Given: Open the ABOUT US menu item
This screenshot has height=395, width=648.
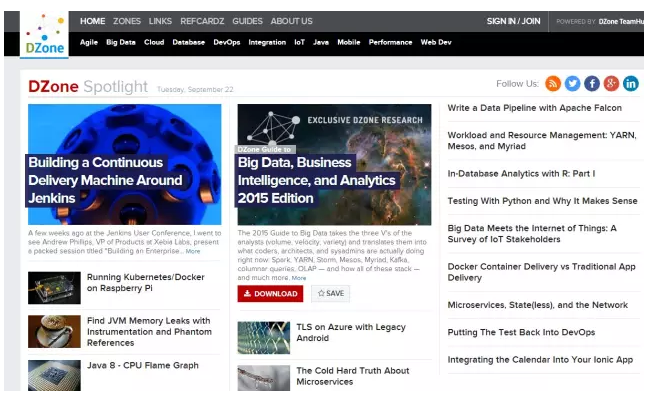Looking at the screenshot, I should tap(291, 21).
